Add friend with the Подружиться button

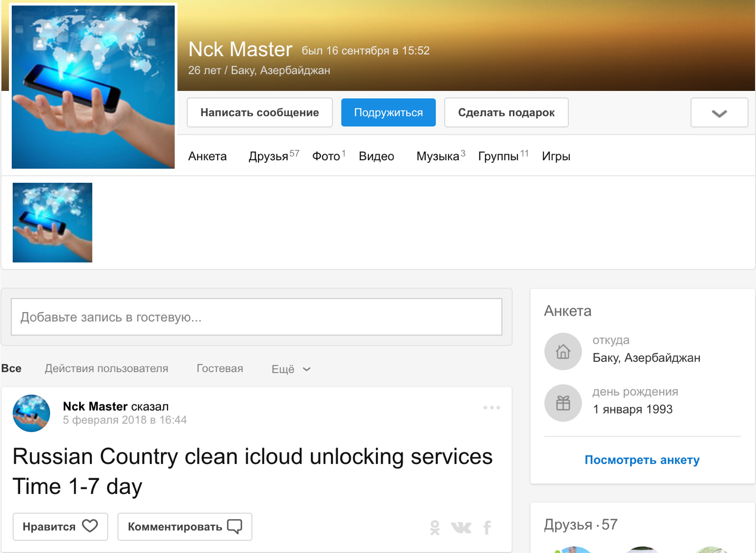coord(388,113)
